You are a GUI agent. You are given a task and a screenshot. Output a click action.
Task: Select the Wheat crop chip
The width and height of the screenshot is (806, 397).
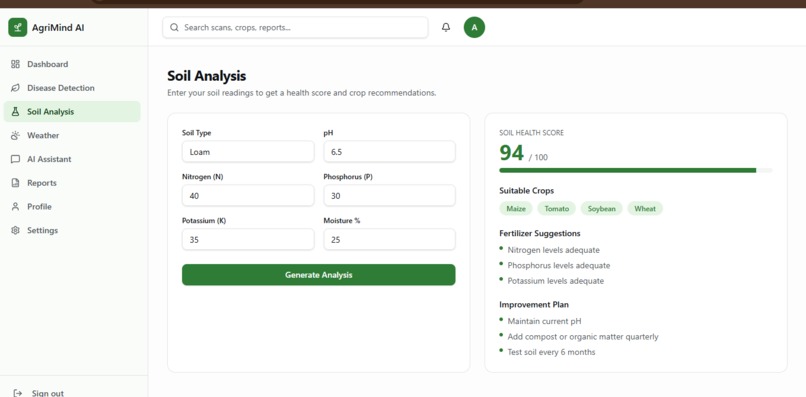645,208
